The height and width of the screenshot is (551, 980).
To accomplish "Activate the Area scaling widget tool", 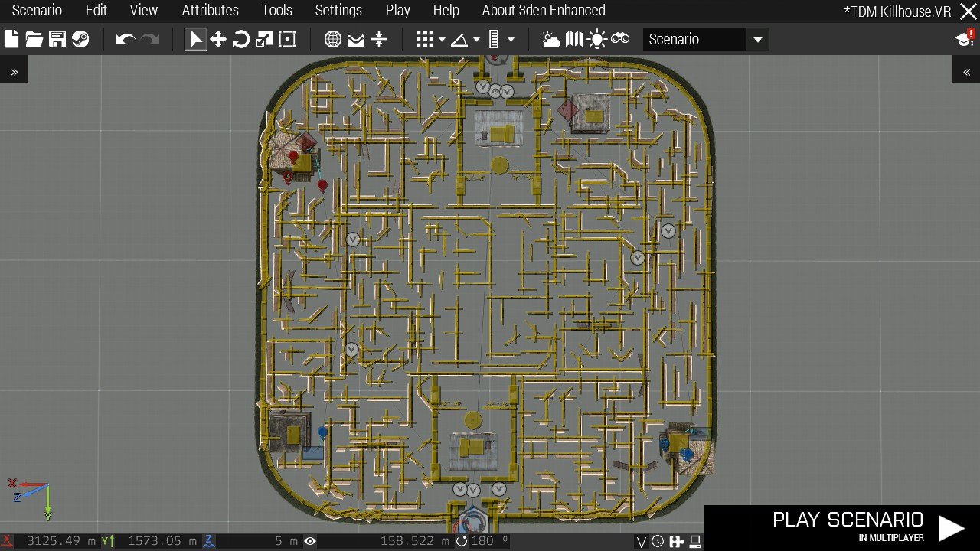I will 287,39.
